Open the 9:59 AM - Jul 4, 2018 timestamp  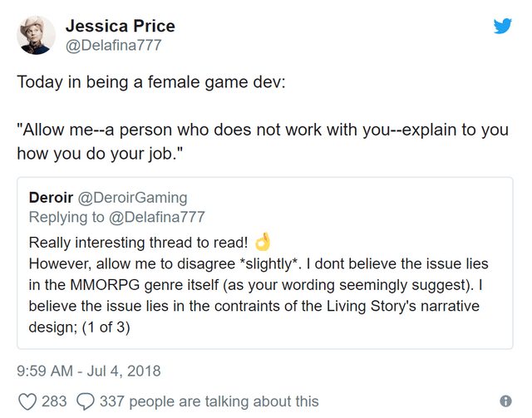[x=89, y=371]
